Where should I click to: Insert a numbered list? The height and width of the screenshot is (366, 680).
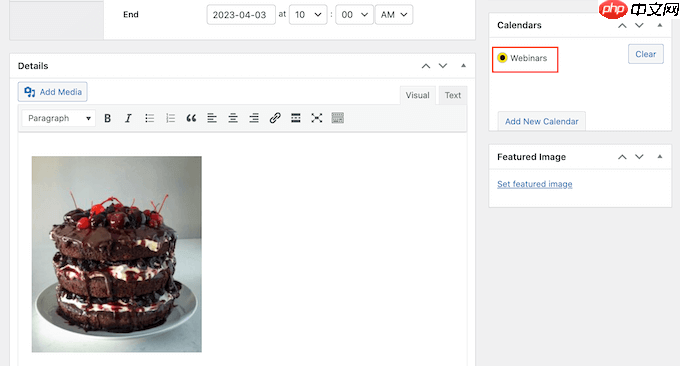pos(170,118)
